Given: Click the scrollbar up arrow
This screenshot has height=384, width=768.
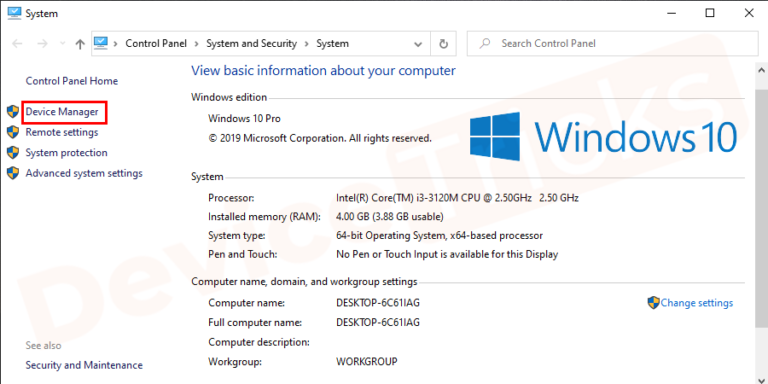Looking at the screenshot, I should [x=762, y=71].
